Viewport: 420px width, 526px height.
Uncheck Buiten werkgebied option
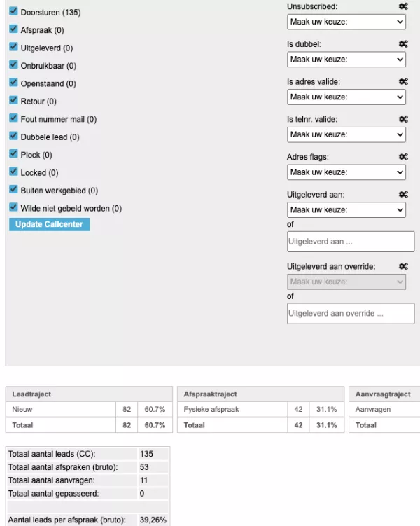(13, 190)
